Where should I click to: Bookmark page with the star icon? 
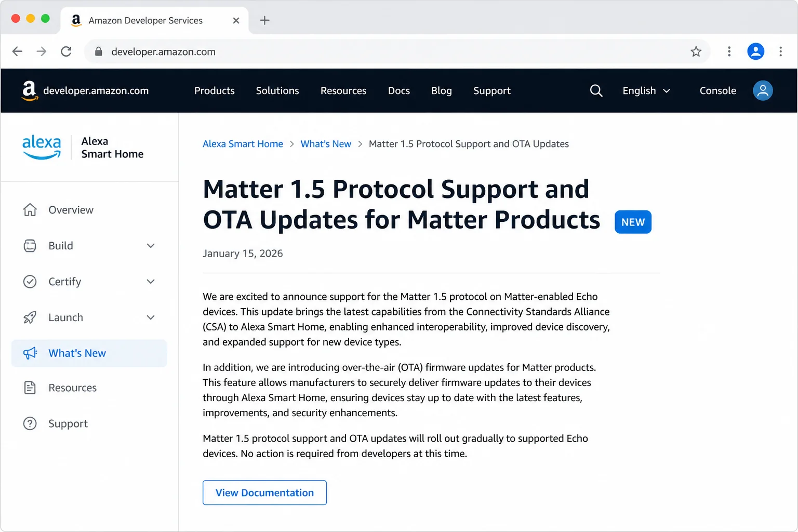(696, 51)
